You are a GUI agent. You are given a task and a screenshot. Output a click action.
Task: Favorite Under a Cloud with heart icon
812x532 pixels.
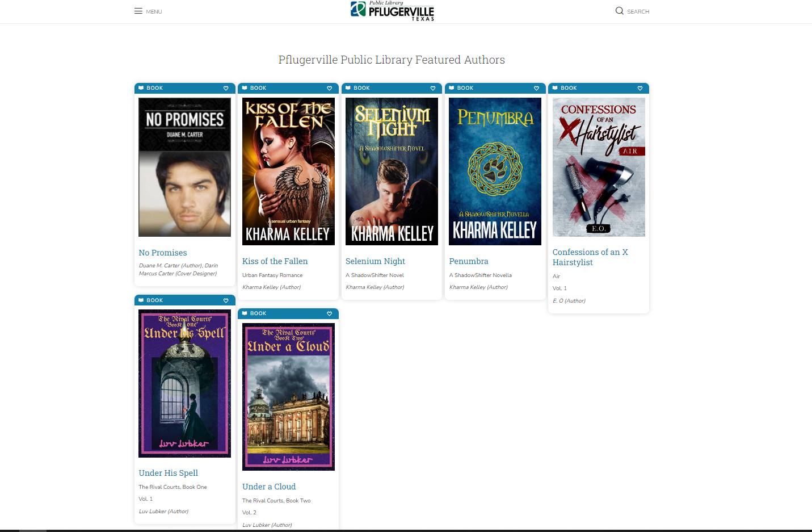tap(329, 313)
